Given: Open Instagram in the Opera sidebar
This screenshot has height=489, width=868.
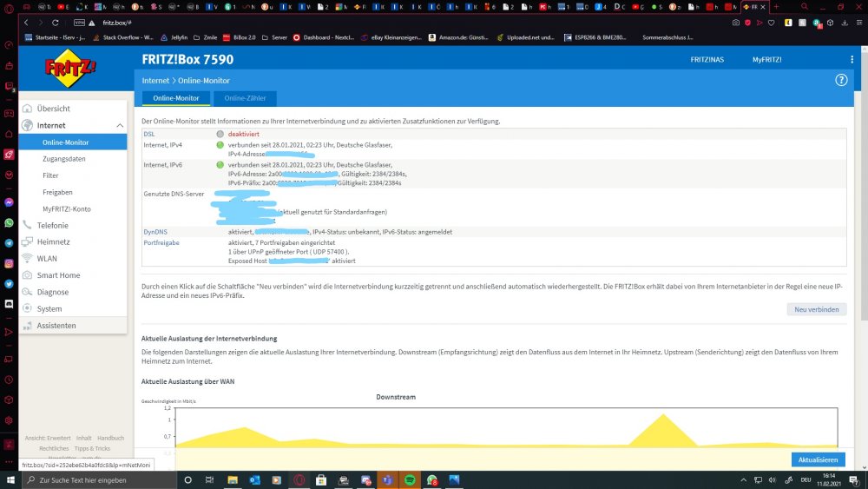Looking at the screenshot, I should (9, 263).
